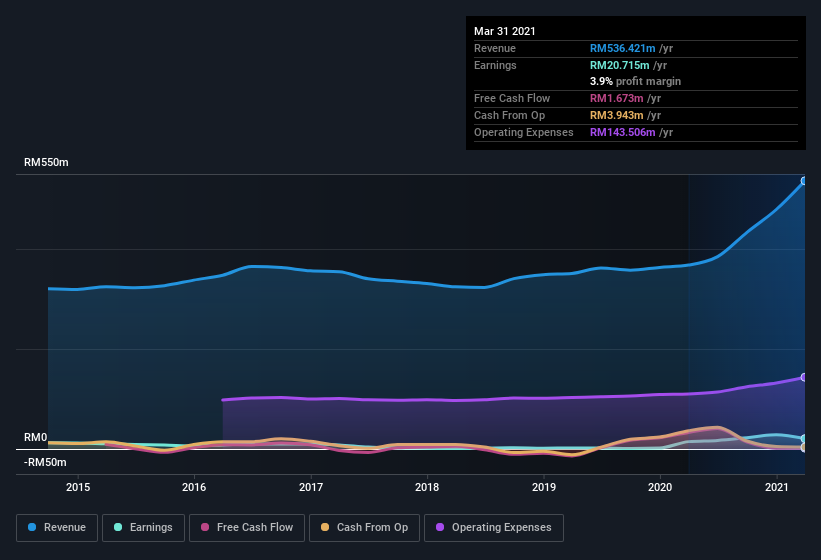Image resolution: width=821 pixels, height=560 pixels.
Task: Click the Operating Expenses endpoint marker
Action: [804, 377]
